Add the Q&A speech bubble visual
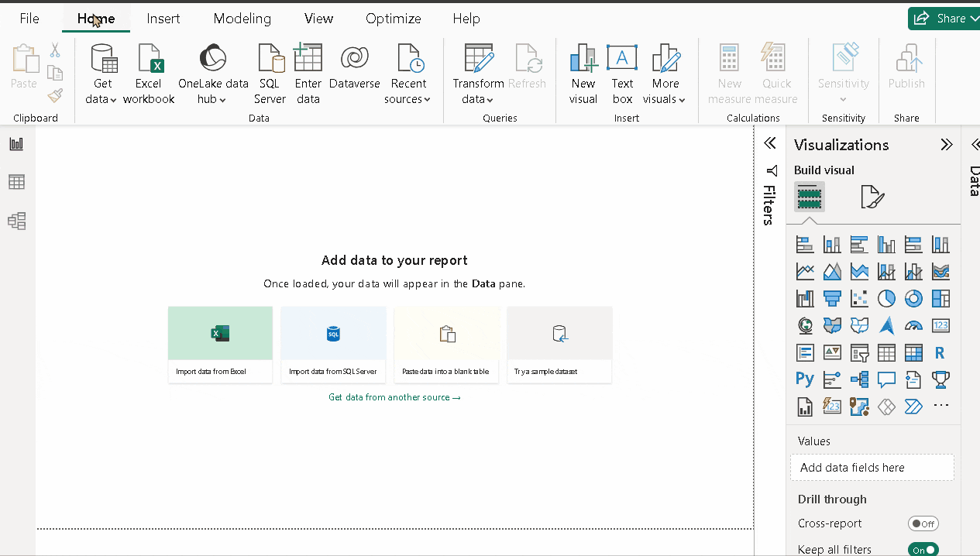The image size is (980, 556). click(886, 379)
